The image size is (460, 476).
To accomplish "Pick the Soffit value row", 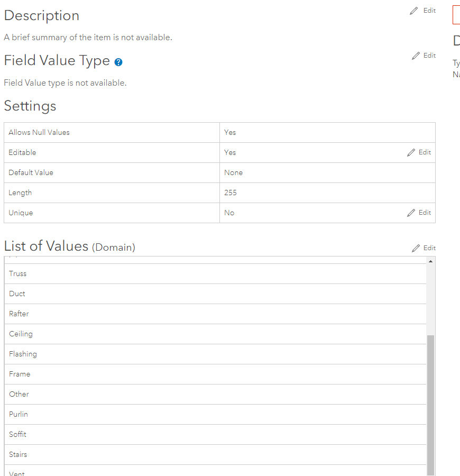I will click(x=18, y=434).
